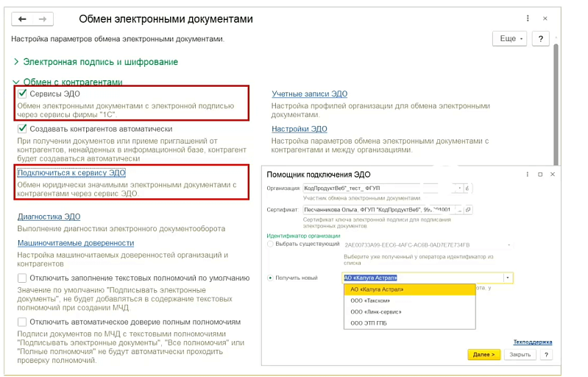Viewport: 588px width, 377px height.
Task: Choose ООО «Такском» from the operator list
Action: pos(409,300)
